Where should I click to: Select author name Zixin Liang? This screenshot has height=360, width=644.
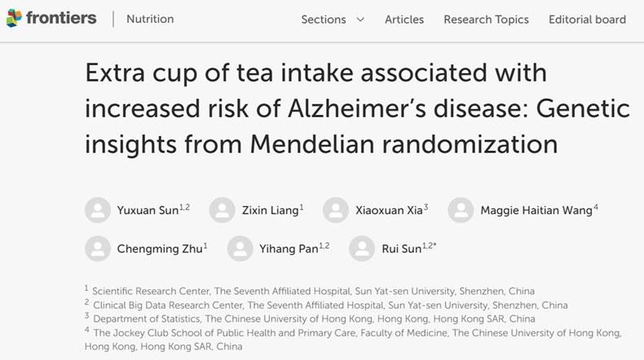tap(269, 210)
